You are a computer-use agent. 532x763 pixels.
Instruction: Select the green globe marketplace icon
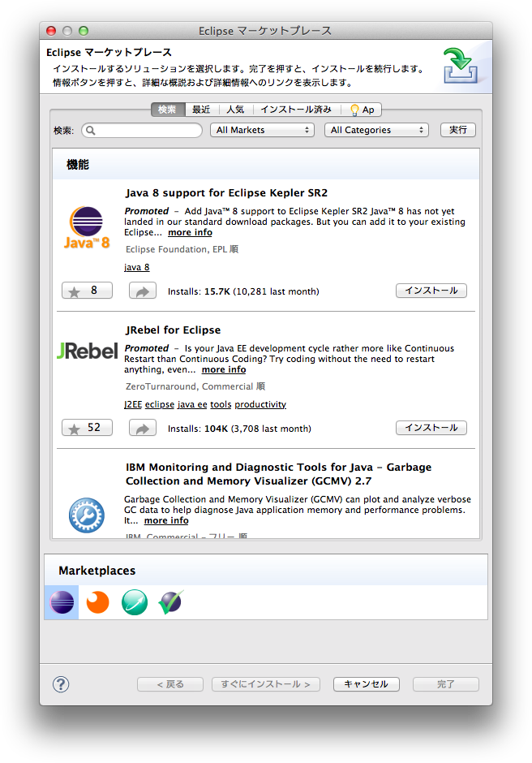(134, 602)
